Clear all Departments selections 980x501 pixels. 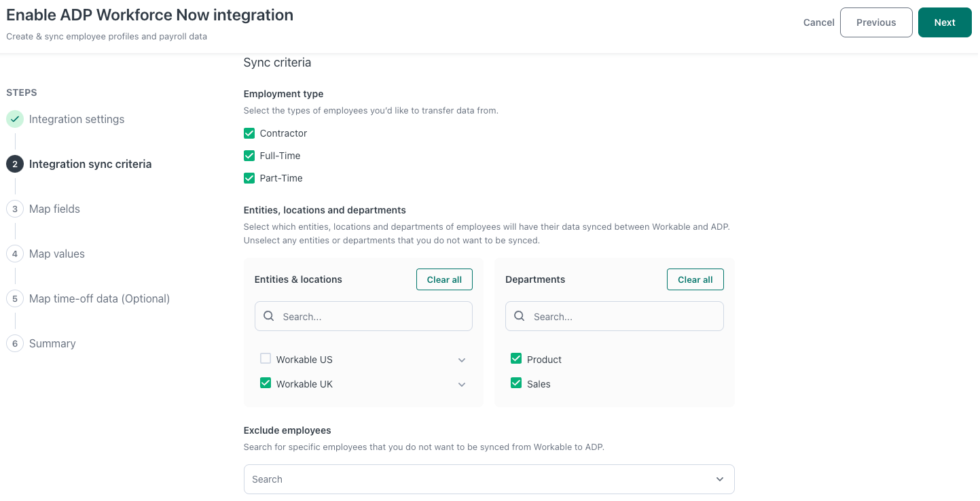pyautogui.click(x=695, y=279)
